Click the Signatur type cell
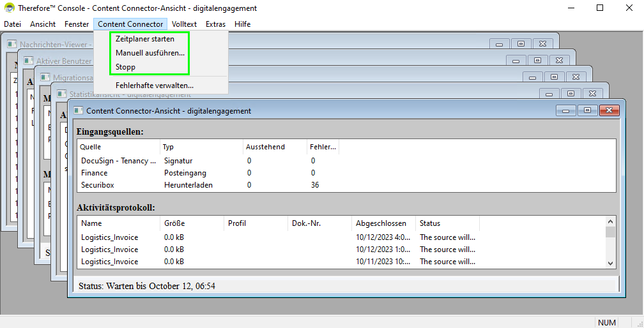Screen dimensions: 644x328 (178, 161)
